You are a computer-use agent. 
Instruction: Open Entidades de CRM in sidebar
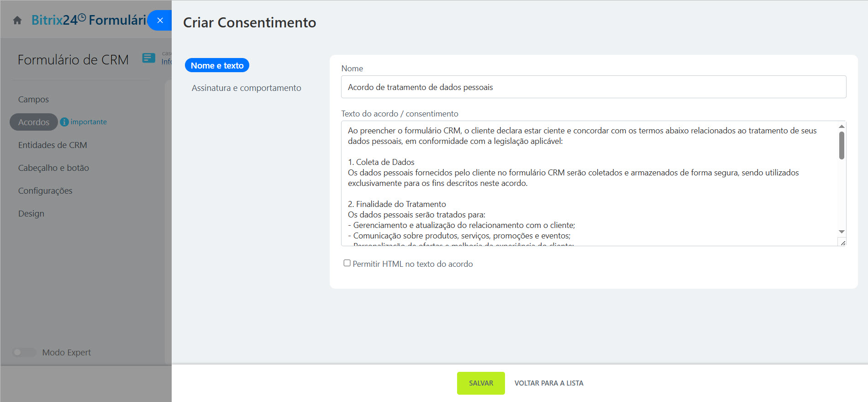pos(53,145)
